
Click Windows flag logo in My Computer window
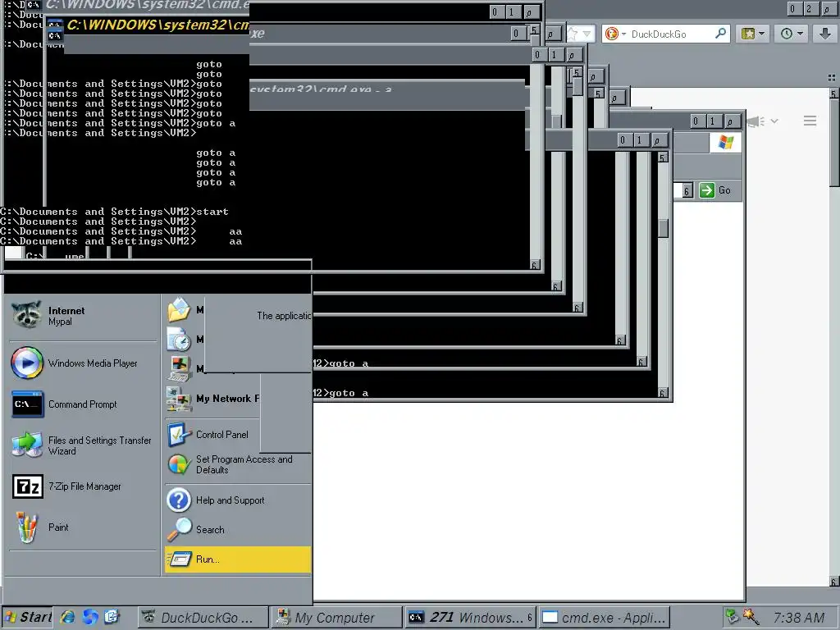pyautogui.click(x=726, y=143)
